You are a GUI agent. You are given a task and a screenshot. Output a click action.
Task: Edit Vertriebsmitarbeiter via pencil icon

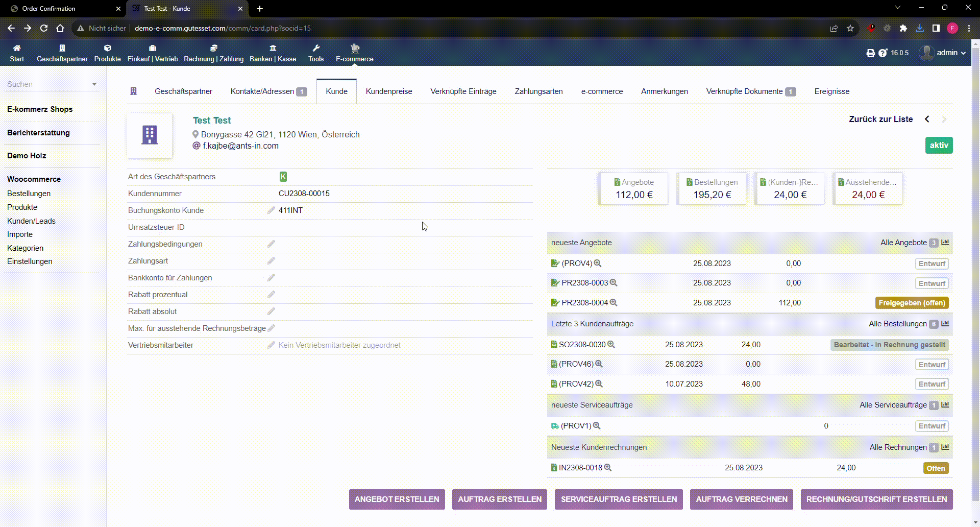271,345
